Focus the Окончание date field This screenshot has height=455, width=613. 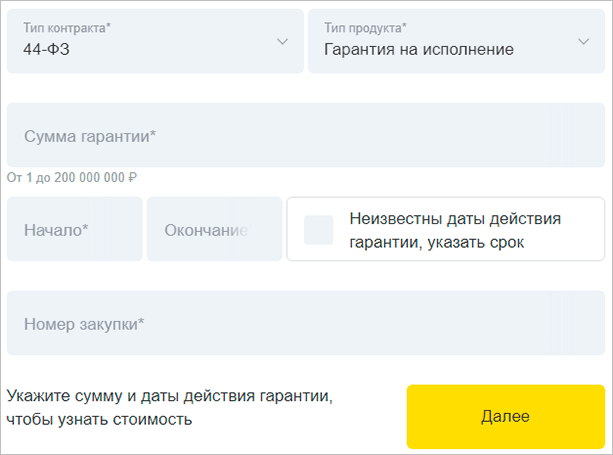[214, 229]
